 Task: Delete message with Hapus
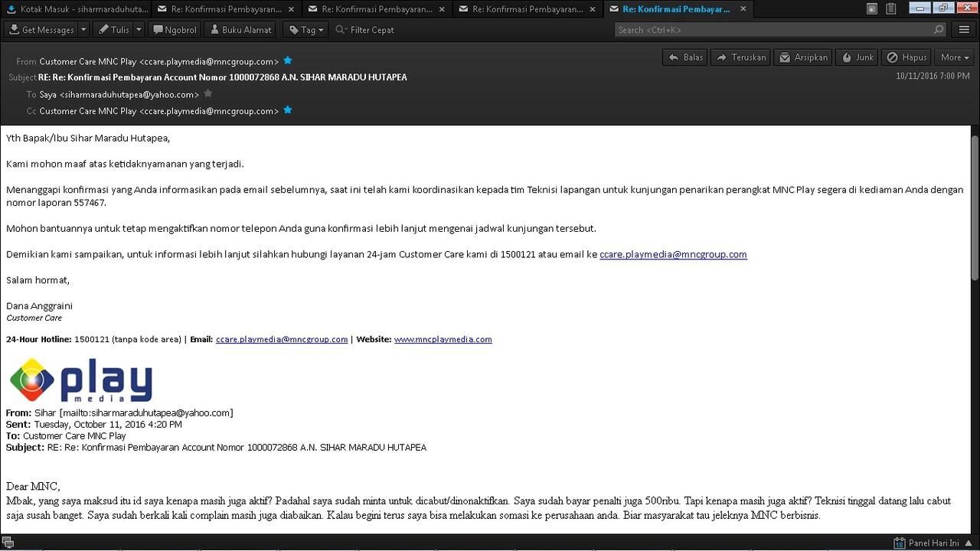point(906,57)
